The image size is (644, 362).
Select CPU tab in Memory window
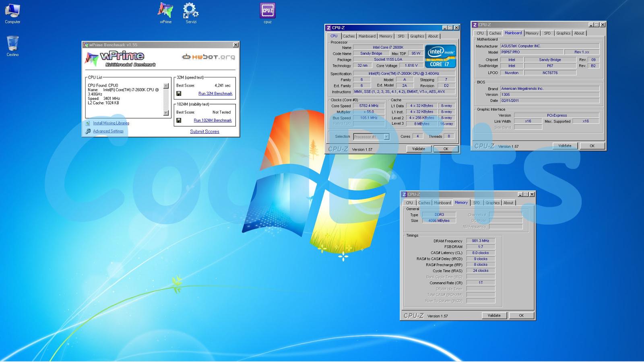tap(409, 203)
